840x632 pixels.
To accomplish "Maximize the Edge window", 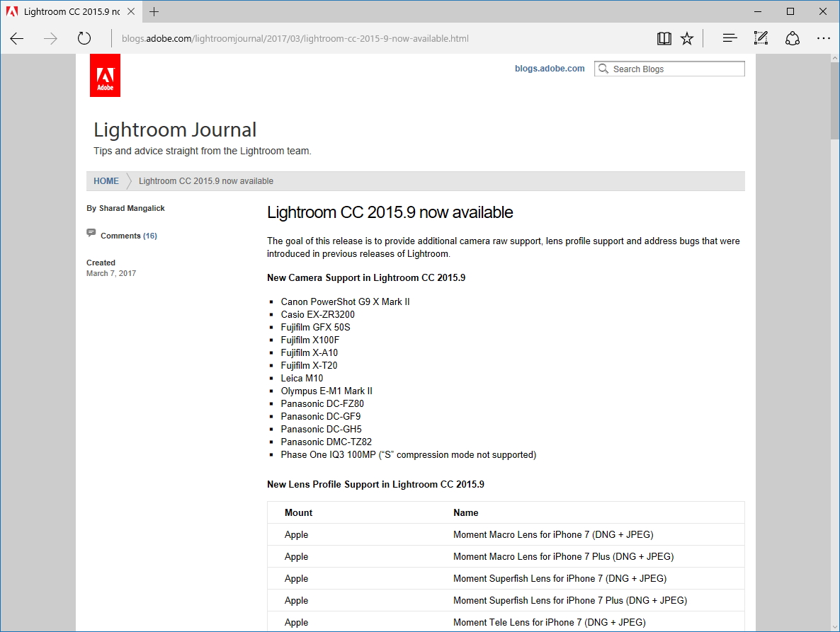I will [x=790, y=11].
